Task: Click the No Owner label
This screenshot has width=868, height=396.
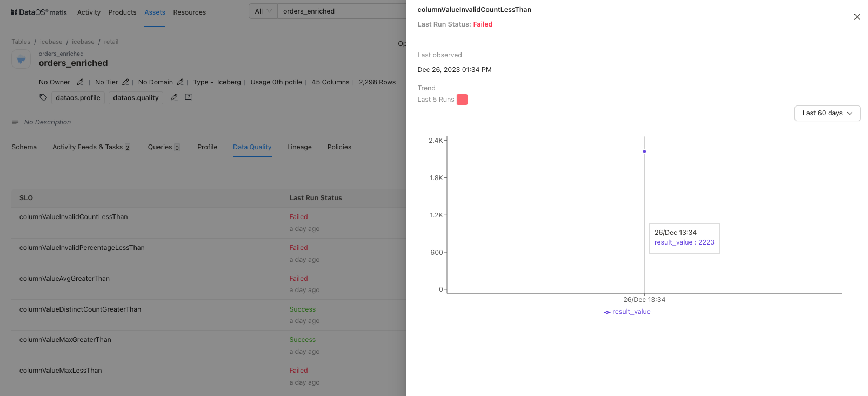Action: tap(55, 82)
